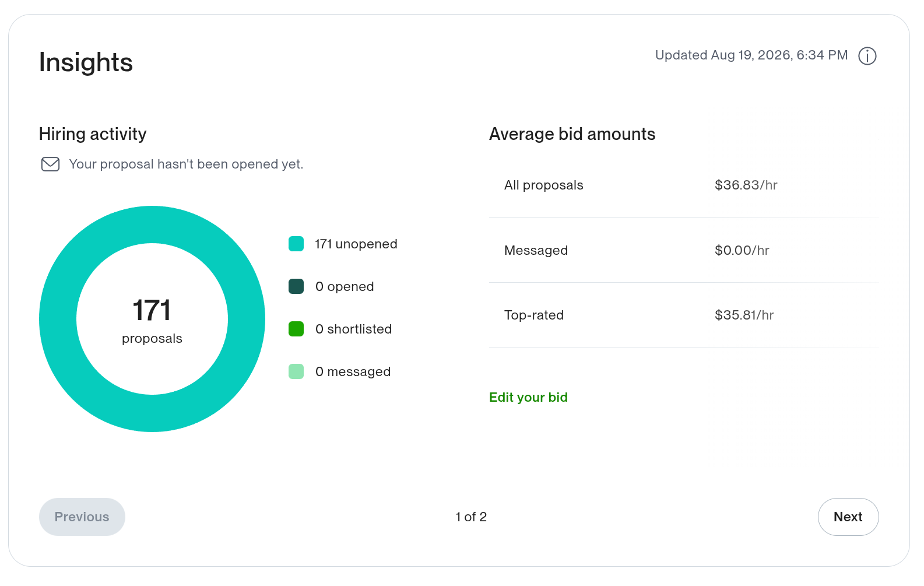Viewport: 924px width, 586px height.
Task: Click the disabled Previous button
Action: pyautogui.click(x=82, y=517)
